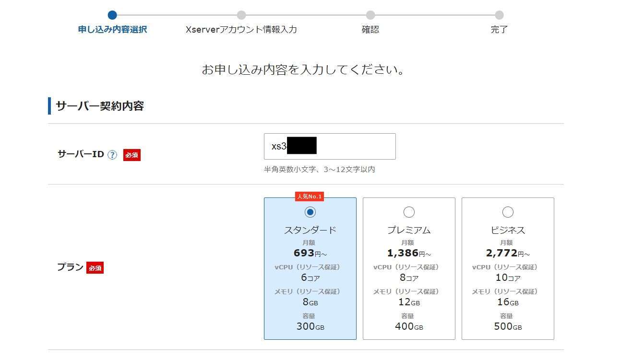This screenshot has height=358, width=644.
Task: Click the 確認 step label
Action: pyautogui.click(x=370, y=29)
